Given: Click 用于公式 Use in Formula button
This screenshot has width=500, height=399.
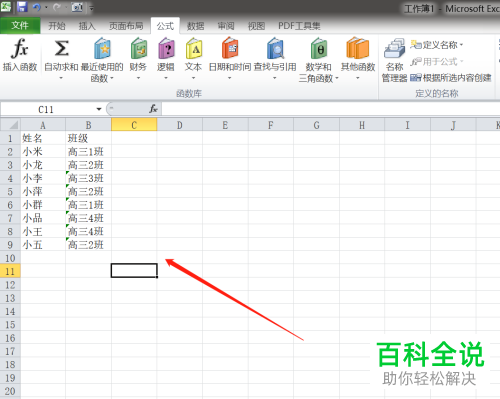Looking at the screenshot, I should [x=437, y=61].
